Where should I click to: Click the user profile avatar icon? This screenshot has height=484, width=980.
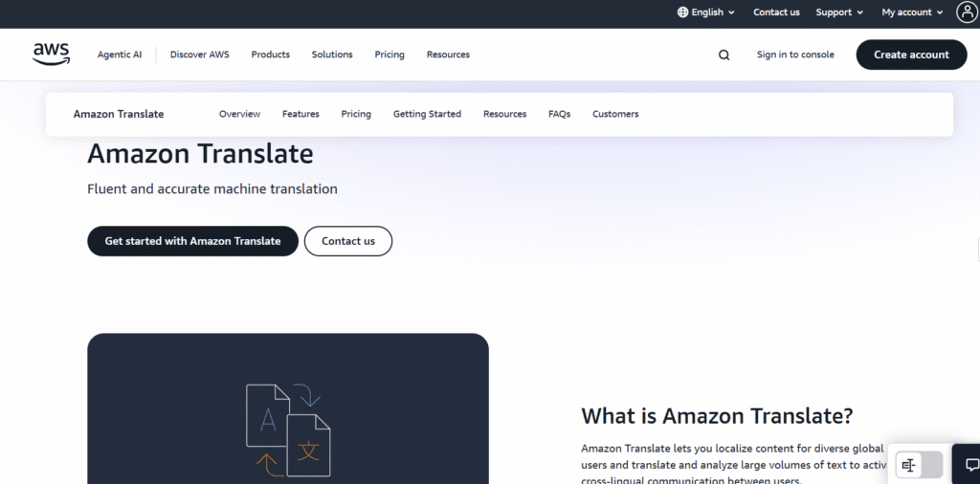pos(968,11)
